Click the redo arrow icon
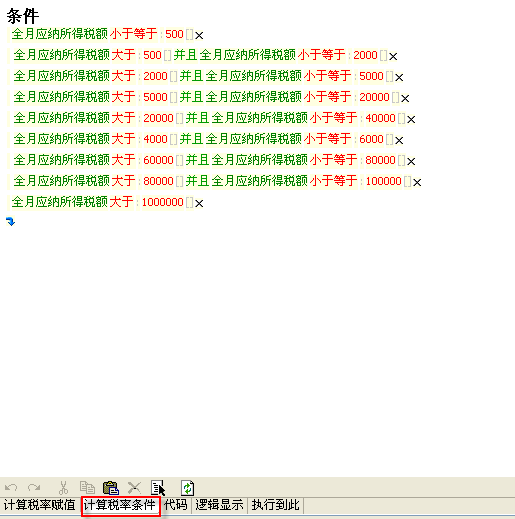 (x=34, y=488)
